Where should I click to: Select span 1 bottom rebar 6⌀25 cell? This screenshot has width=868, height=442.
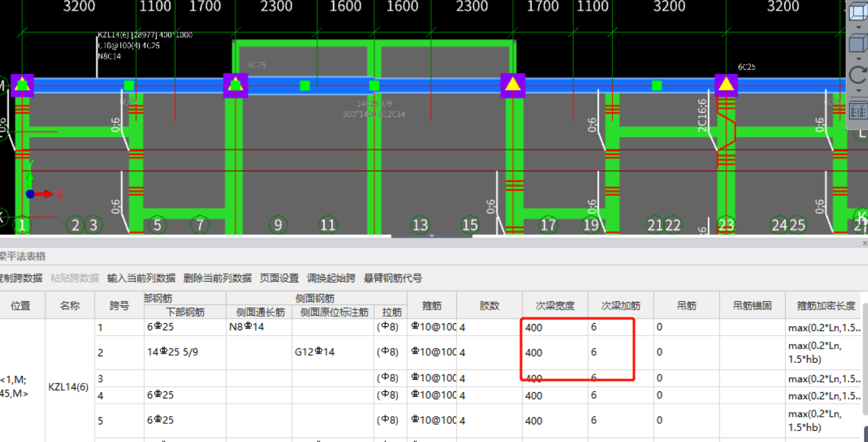coord(185,327)
